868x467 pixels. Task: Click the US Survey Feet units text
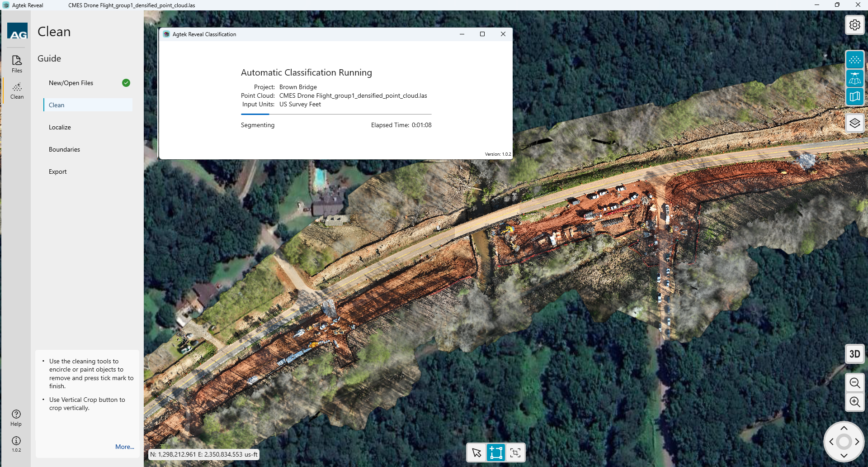(300, 104)
